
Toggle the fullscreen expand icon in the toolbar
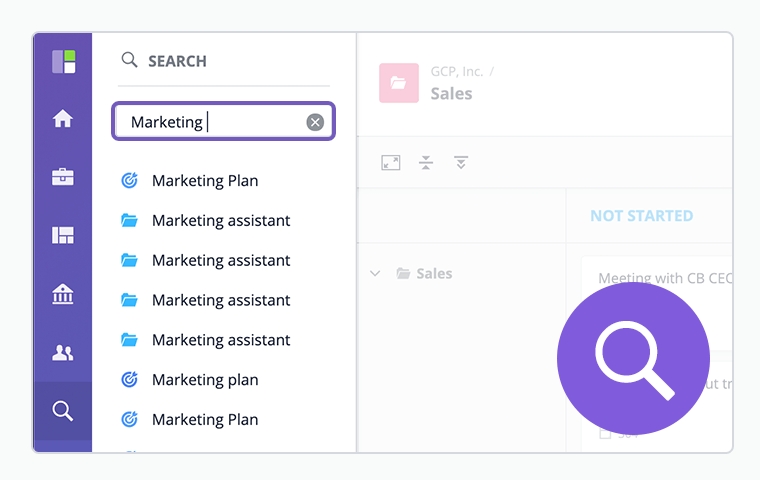(391, 162)
